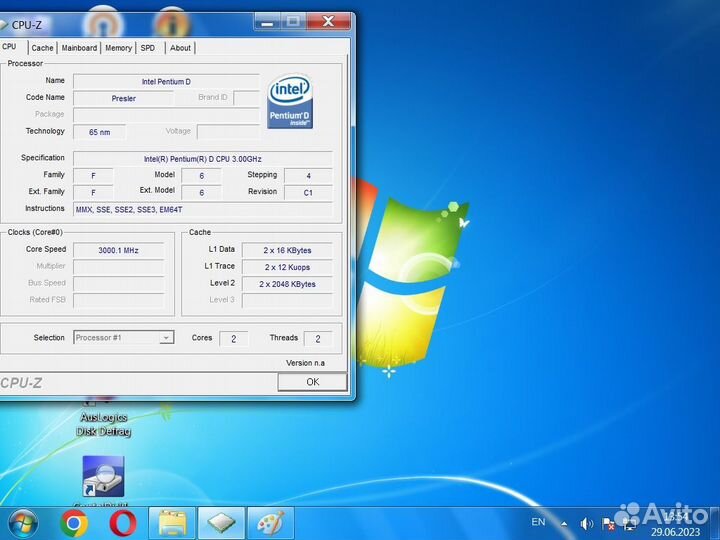This screenshot has width=720, height=540.
Task: Click the Show desktop strip
Action: (x=715, y=523)
